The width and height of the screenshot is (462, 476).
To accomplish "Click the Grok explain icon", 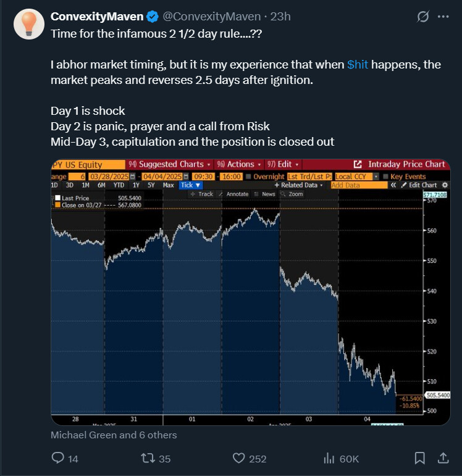I will click(x=423, y=17).
